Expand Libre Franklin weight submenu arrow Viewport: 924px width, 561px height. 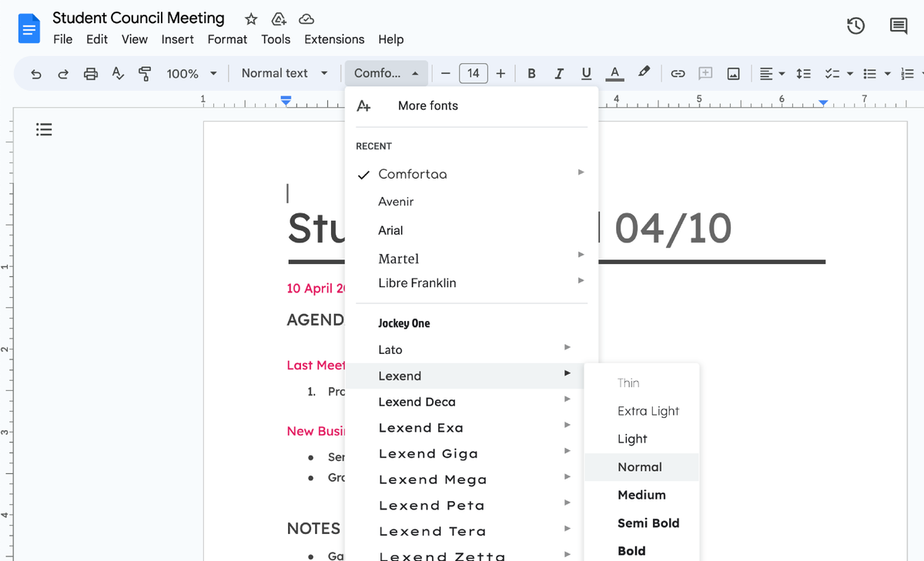pos(581,281)
